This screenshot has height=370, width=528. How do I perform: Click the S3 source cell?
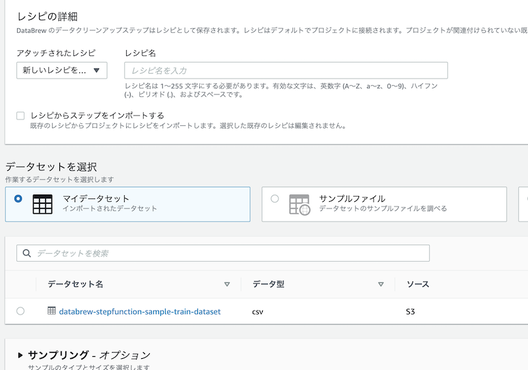click(410, 312)
